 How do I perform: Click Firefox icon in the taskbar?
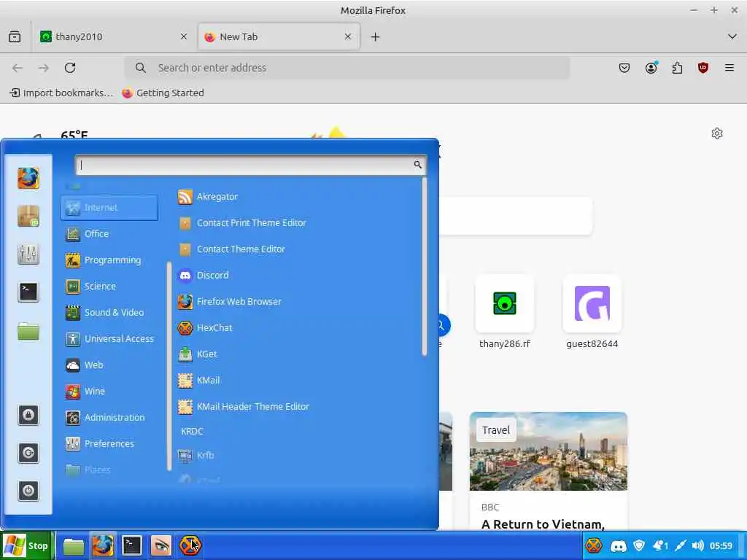[x=102, y=545]
